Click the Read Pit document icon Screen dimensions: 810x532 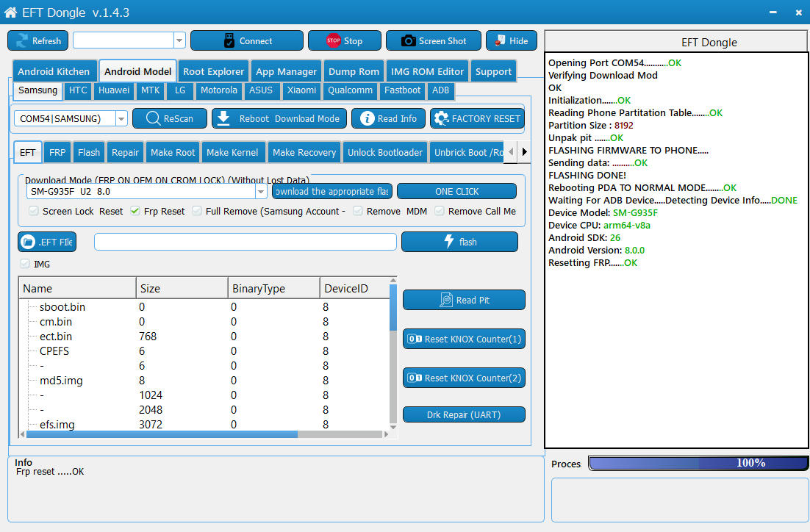pos(446,300)
